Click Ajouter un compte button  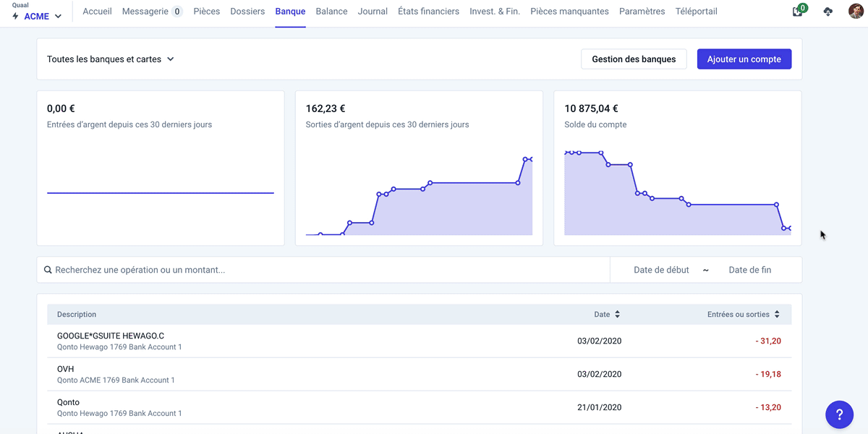744,59
